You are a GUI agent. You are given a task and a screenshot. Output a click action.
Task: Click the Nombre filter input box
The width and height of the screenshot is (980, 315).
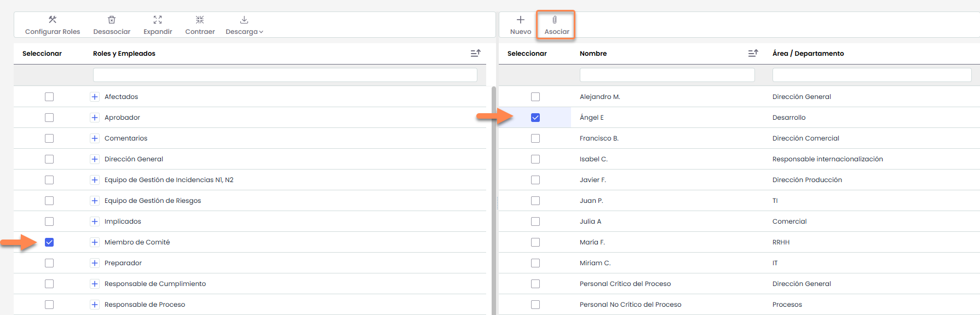click(x=667, y=75)
